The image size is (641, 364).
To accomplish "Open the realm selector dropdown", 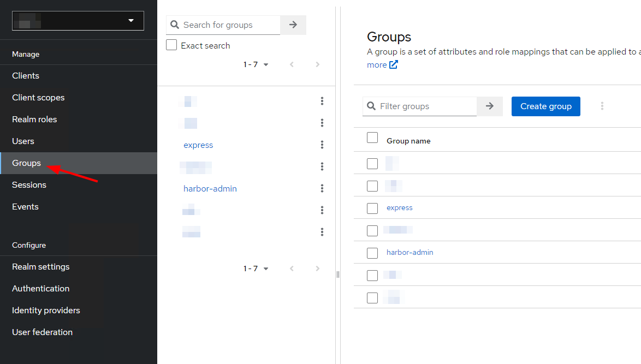I will coord(78,21).
